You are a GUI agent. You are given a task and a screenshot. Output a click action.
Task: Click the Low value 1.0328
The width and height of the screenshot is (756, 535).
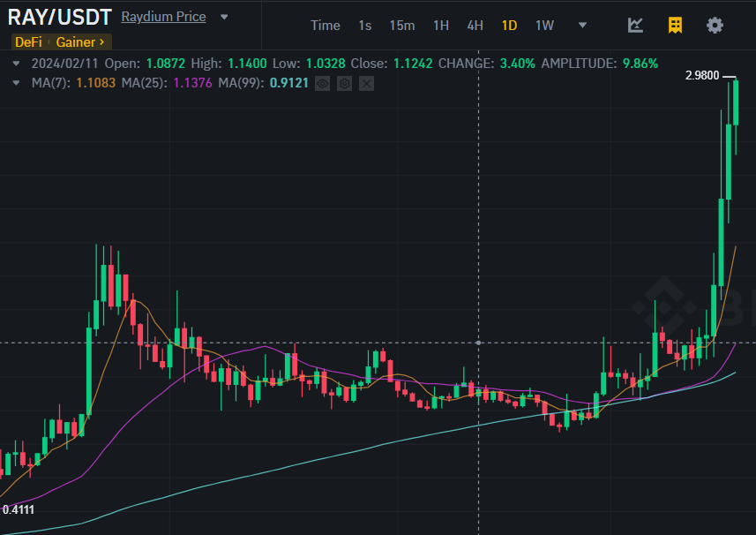click(x=326, y=64)
